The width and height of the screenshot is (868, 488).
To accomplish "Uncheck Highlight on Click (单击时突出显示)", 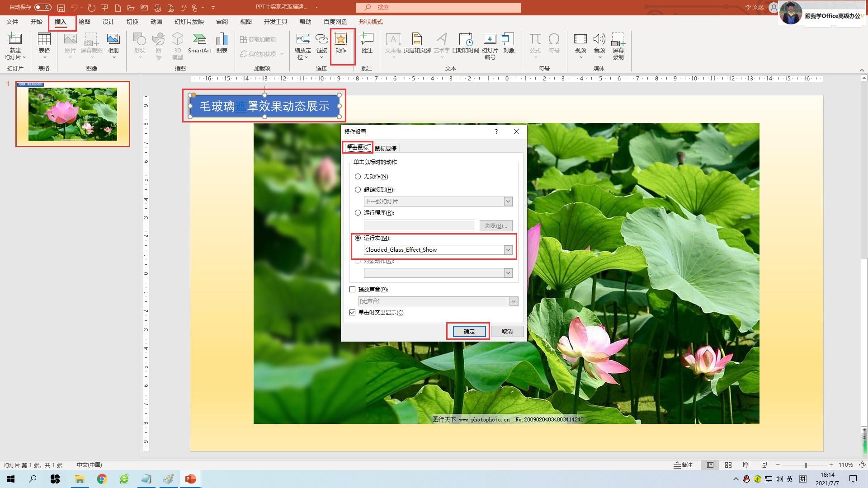I will pyautogui.click(x=353, y=313).
